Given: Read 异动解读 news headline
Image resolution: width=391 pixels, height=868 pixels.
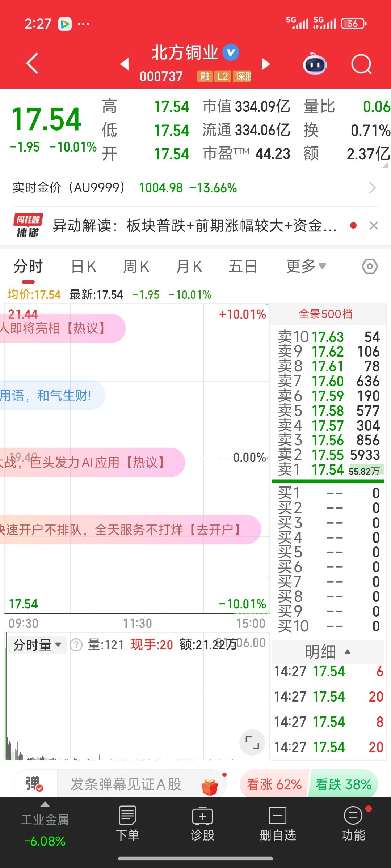Looking at the screenshot, I should click(195, 226).
